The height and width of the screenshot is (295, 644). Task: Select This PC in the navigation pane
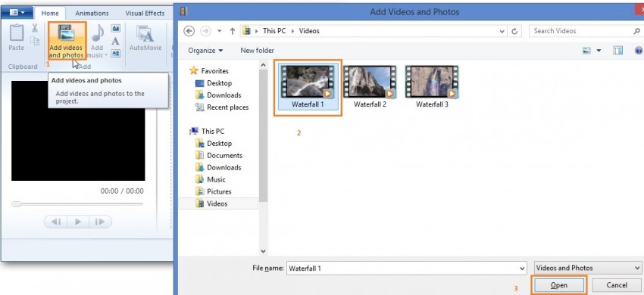point(207,132)
